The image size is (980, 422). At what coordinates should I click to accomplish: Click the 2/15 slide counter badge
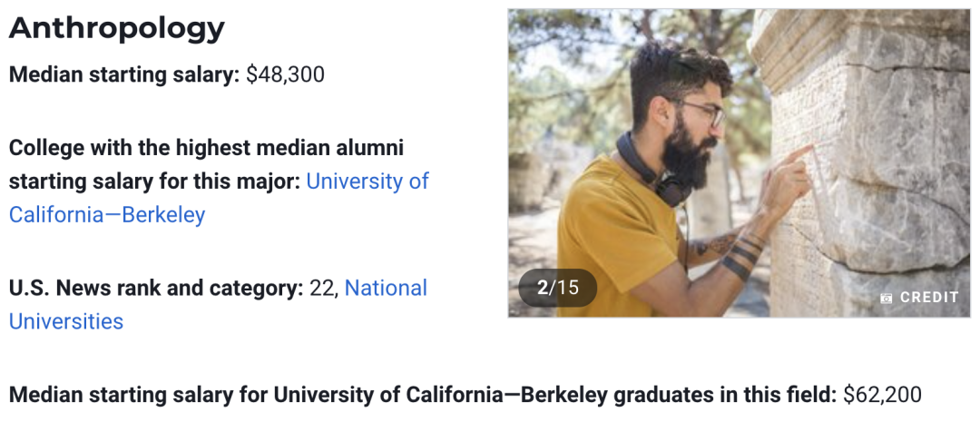pyautogui.click(x=557, y=288)
